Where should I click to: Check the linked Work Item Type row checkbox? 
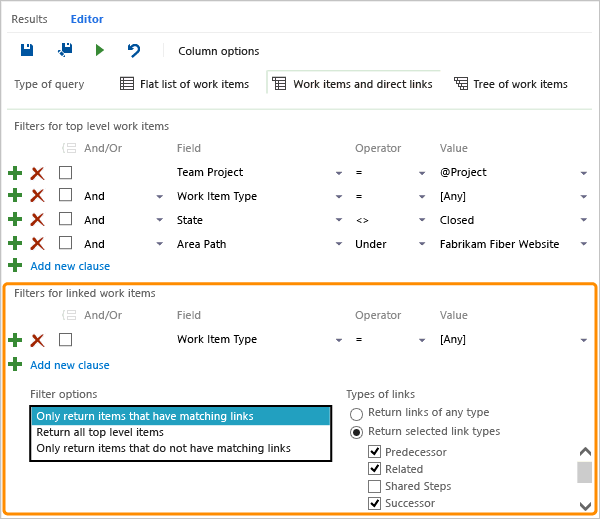coord(65,339)
